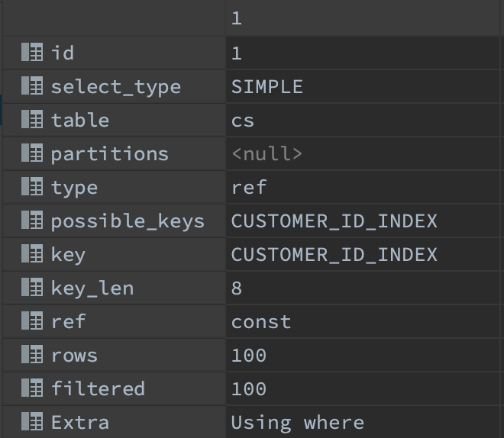Click the table icon beside id
This screenshot has width=504, height=438.
(31, 53)
